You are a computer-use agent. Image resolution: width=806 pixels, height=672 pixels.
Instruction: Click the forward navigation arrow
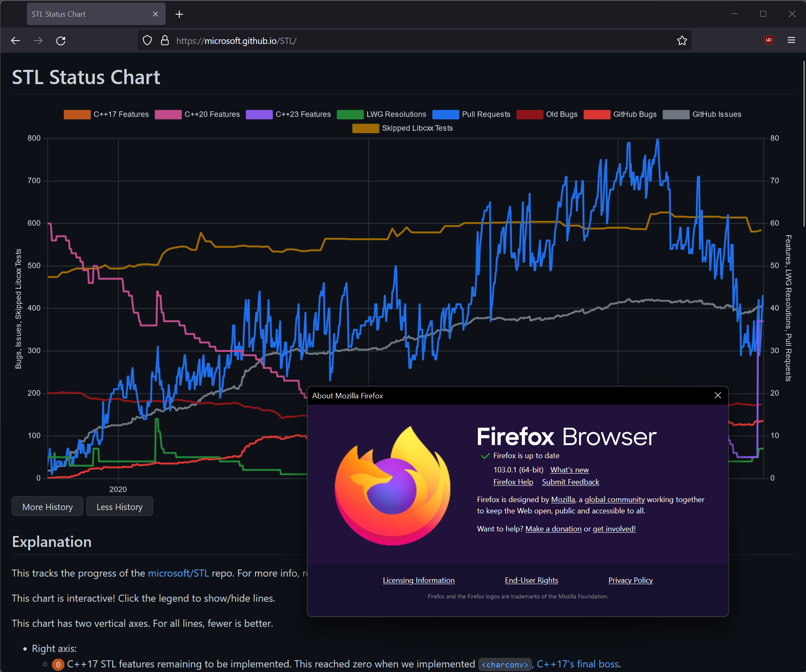[38, 41]
